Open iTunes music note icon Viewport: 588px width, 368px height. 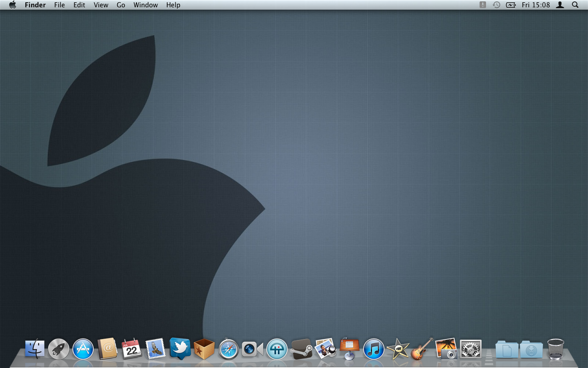tap(374, 349)
